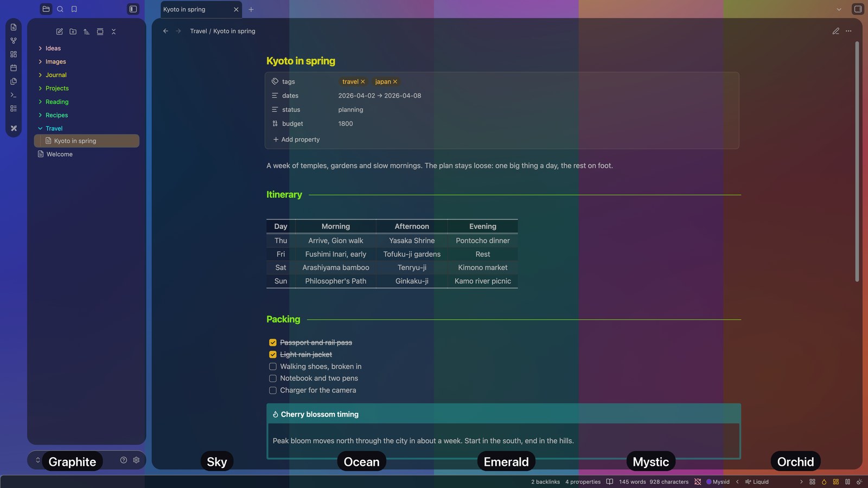Toggle the right sidebar button
This screenshot has height=488, width=868.
pyautogui.click(x=858, y=9)
